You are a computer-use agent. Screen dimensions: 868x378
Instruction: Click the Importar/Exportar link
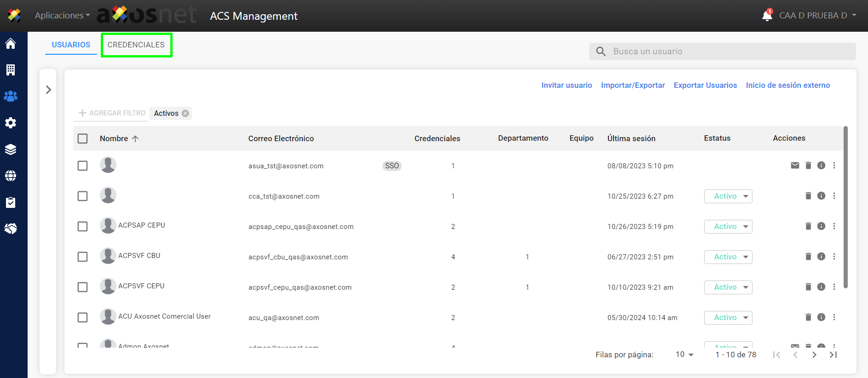(633, 85)
